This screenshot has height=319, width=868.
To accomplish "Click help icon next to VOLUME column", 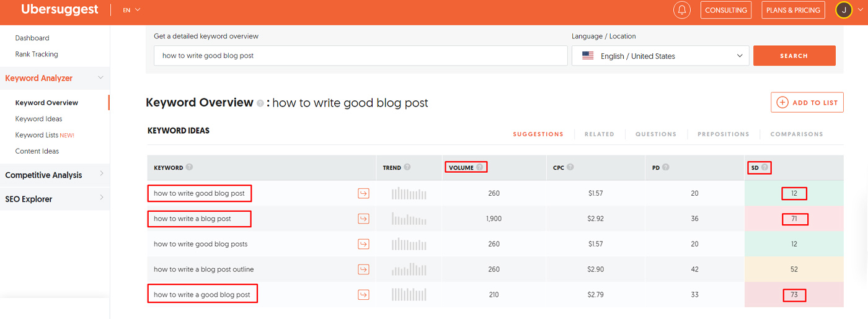I will tap(479, 167).
